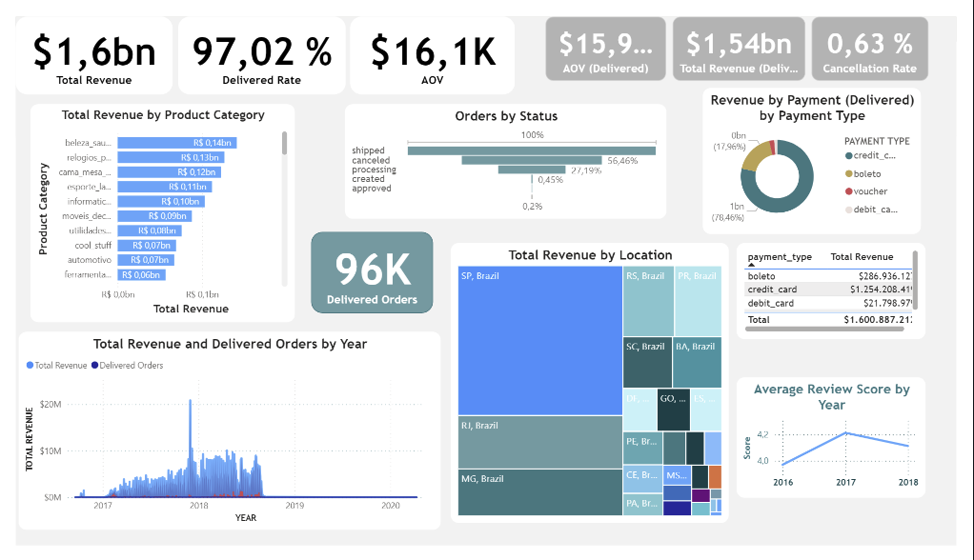Click the boleto legend color marker
974x560 pixels.
pos(849,174)
